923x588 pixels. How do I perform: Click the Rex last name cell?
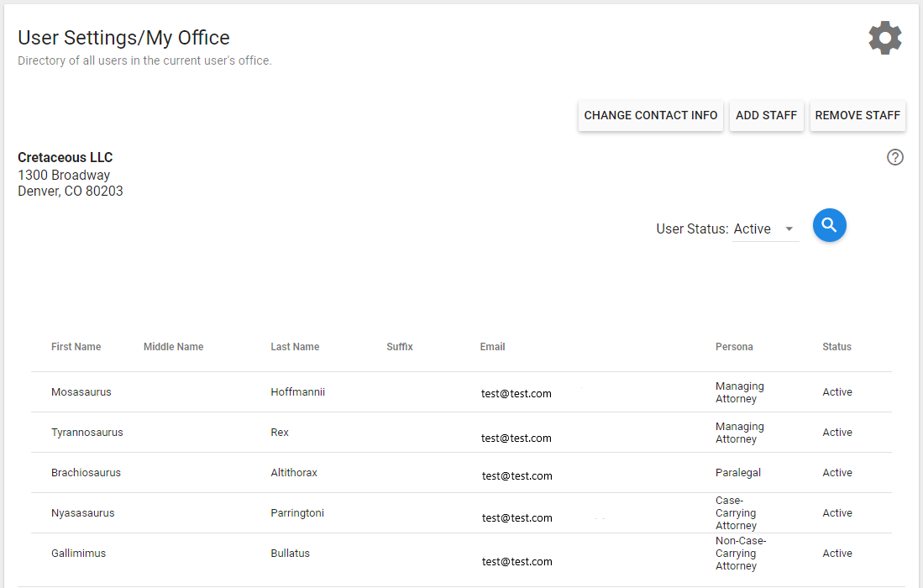[280, 433]
